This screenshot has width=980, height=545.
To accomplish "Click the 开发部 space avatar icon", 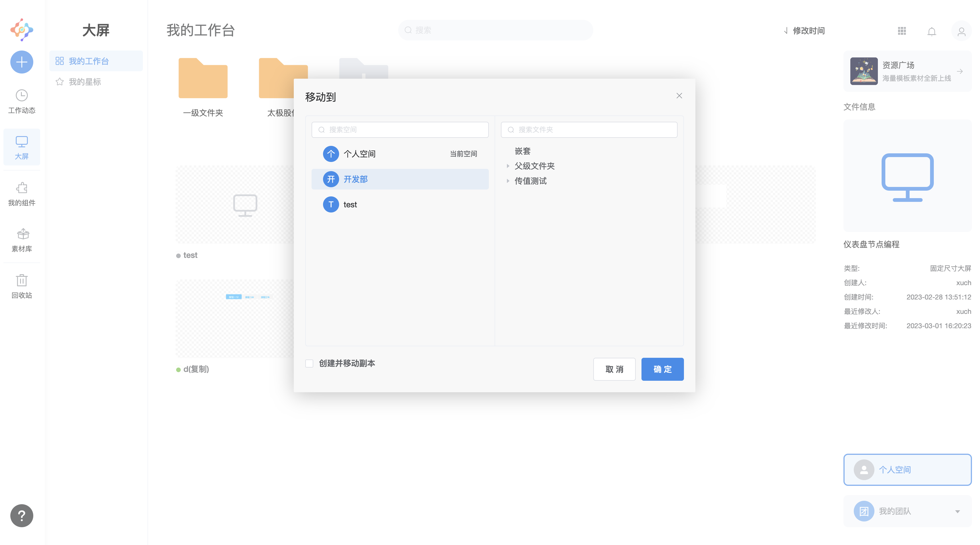I will click(330, 179).
